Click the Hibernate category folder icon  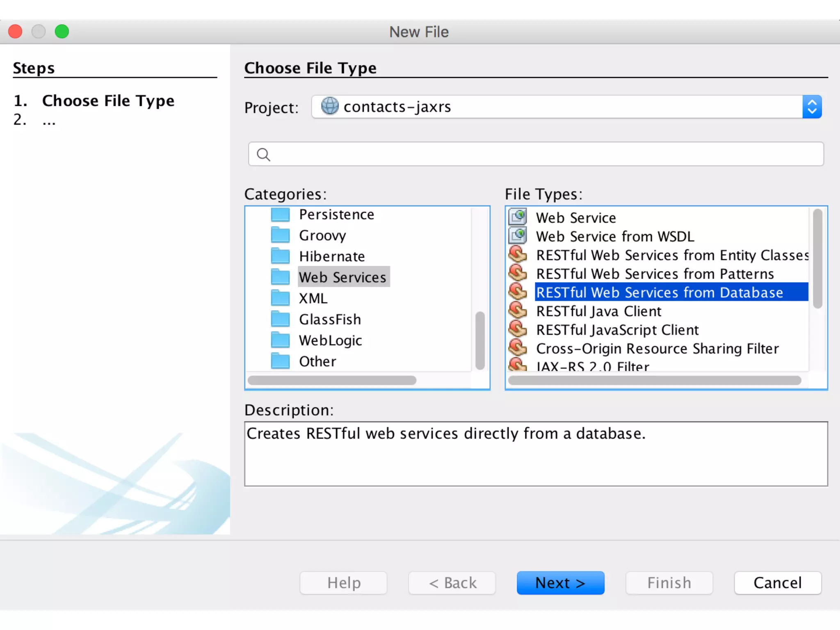[281, 256]
